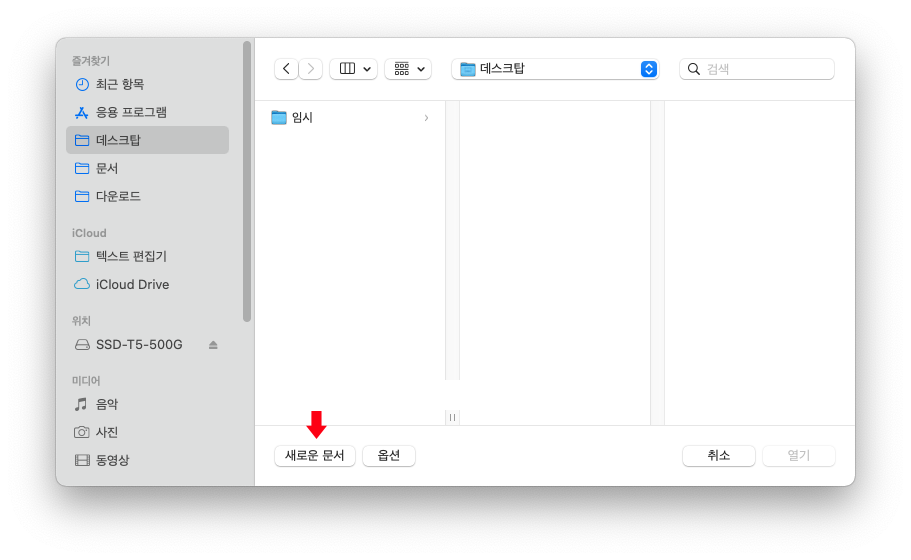Screen dimensions: 911x560
Task: Click the 취소 button
Action: (x=719, y=455)
